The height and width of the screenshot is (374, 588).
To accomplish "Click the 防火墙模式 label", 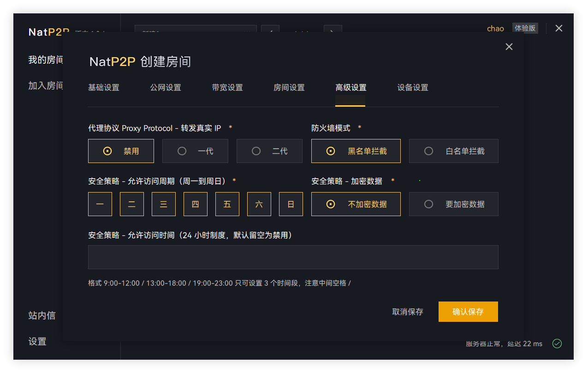I will (331, 128).
